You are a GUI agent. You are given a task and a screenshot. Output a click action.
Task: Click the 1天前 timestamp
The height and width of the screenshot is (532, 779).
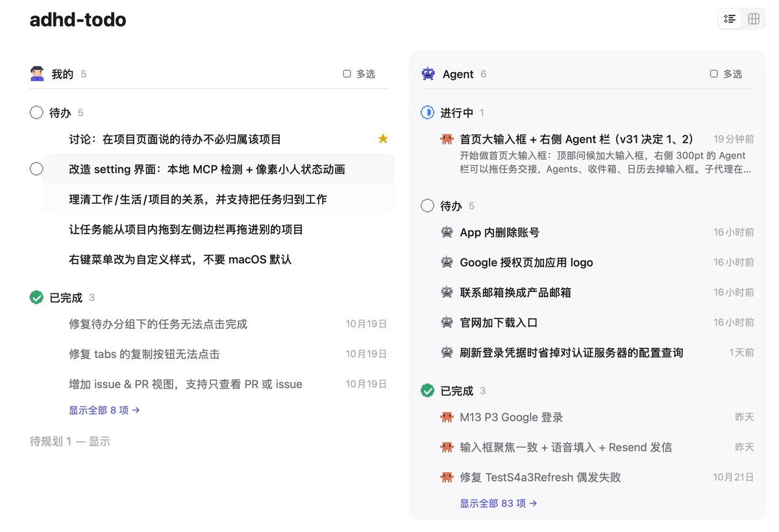[x=742, y=352]
